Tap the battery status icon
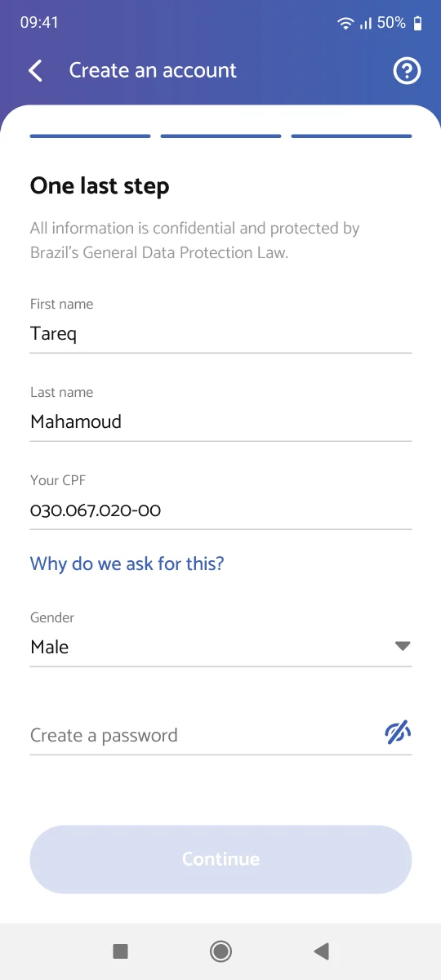The width and height of the screenshot is (441, 980). [418, 23]
